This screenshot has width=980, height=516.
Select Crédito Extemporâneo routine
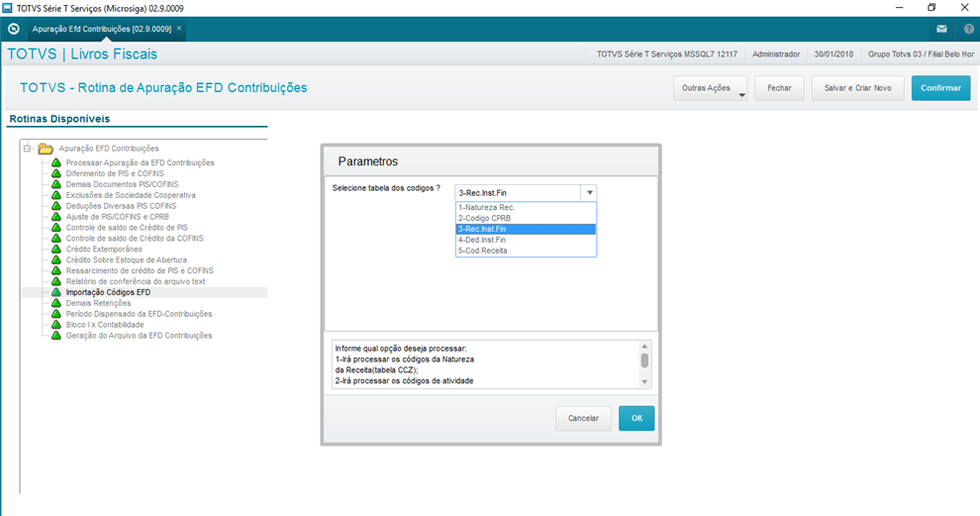104,249
